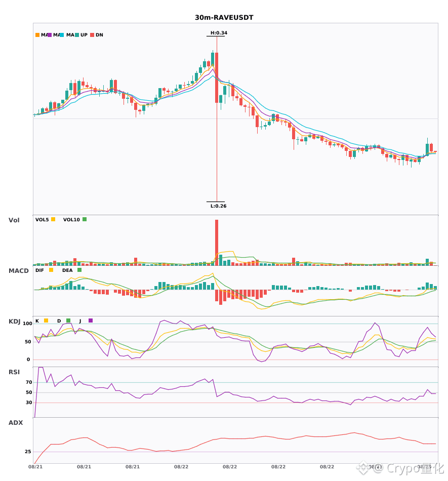Click the VOL10 green legend swatch

(x=85, y=219)
